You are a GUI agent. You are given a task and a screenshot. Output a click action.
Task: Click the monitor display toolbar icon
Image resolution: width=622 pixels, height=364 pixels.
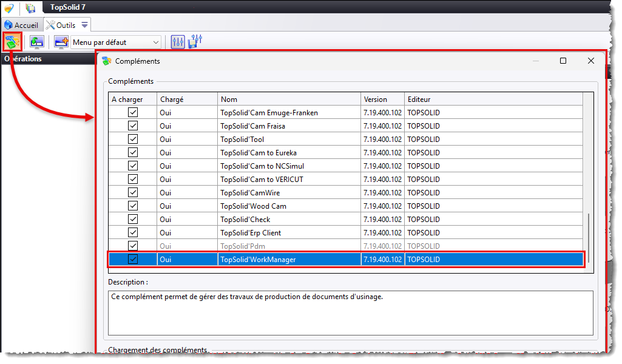point(37,42)
